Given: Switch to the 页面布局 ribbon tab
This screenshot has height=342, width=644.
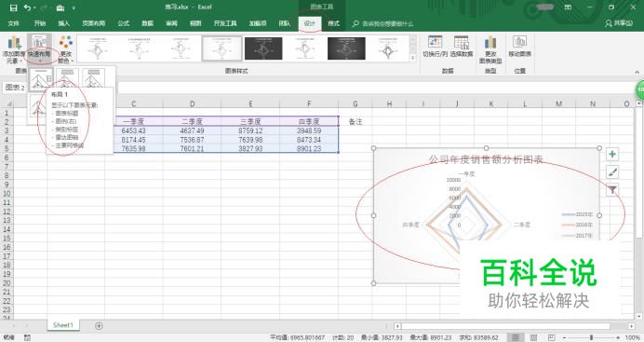Looking at the screenshot, I should [94, 23].
